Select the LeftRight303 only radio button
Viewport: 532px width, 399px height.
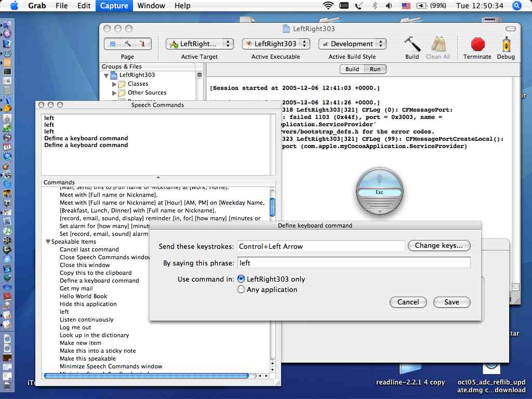click(x=241, y=279)
